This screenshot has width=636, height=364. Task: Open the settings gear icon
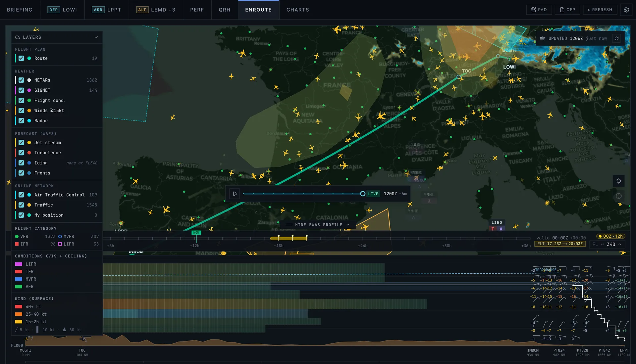(626, 10)
